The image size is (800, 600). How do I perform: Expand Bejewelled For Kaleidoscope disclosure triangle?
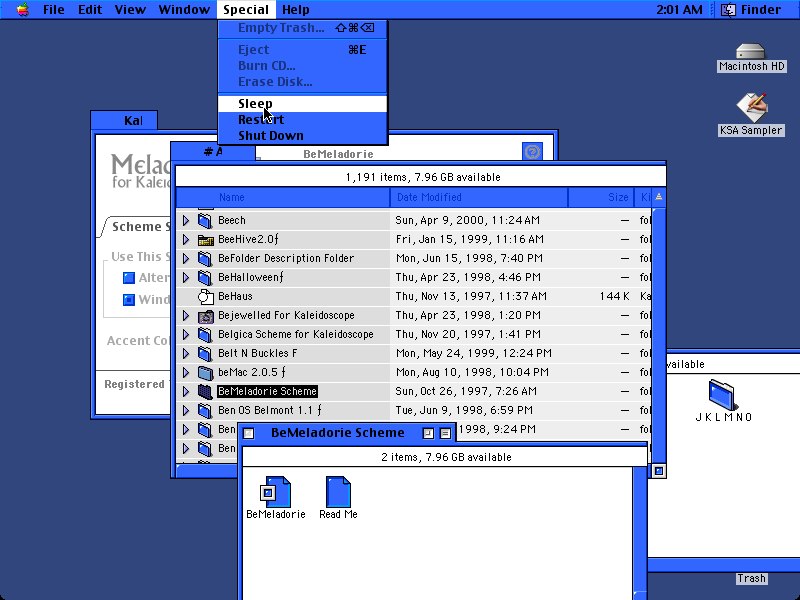click(x=186, y=315)
